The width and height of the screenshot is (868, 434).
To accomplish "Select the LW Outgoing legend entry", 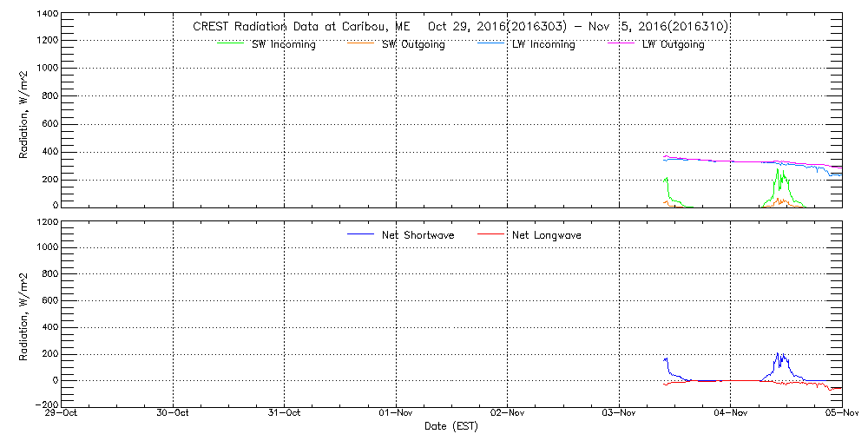I will click(x=673, y=45).
